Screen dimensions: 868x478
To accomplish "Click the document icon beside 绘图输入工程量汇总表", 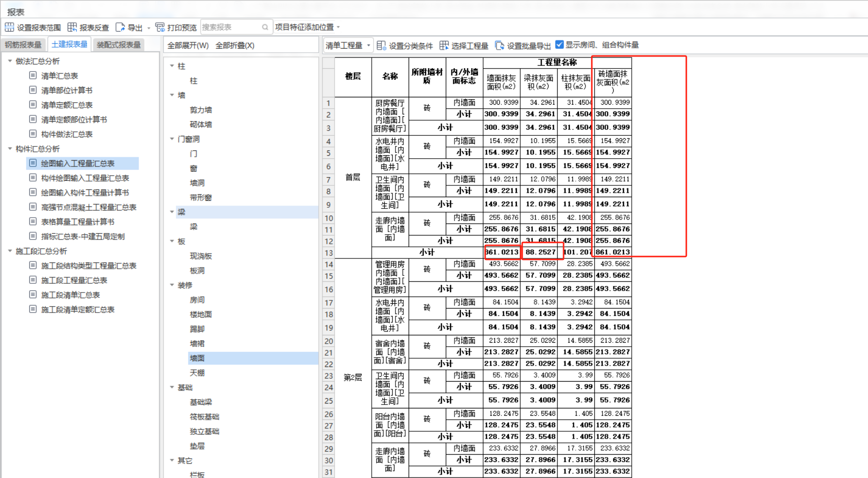I will pyautogui.click(x=33, y=163).
